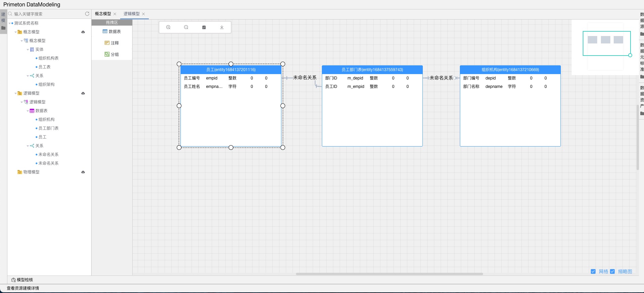Click the cloud upload icon on 逻辑模型 folder row

click(x=83, y=93)
